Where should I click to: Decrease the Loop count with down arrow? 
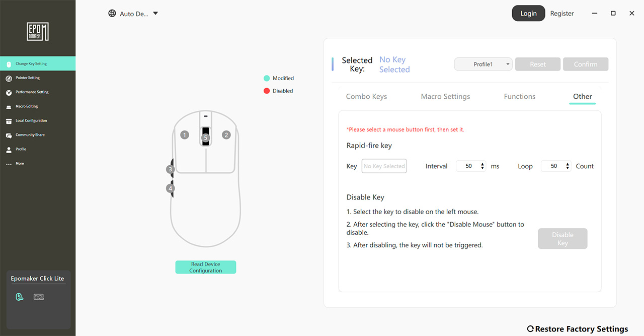[568, 168]
